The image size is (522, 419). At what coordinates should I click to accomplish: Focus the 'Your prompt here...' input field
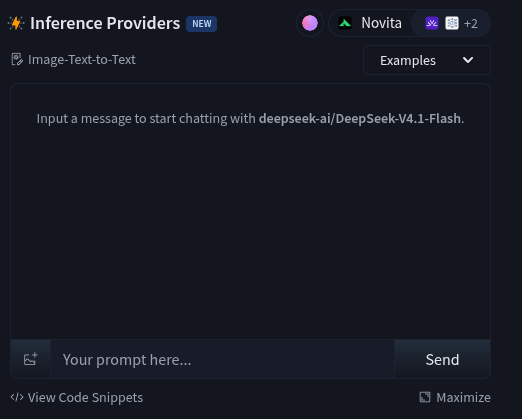point(222,359)
